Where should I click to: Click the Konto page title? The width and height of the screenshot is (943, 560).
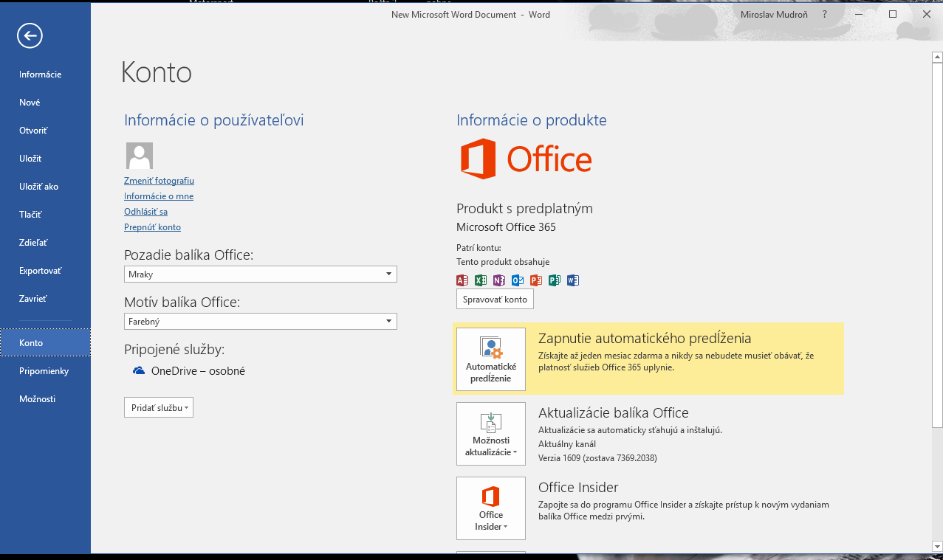(156, 72)
